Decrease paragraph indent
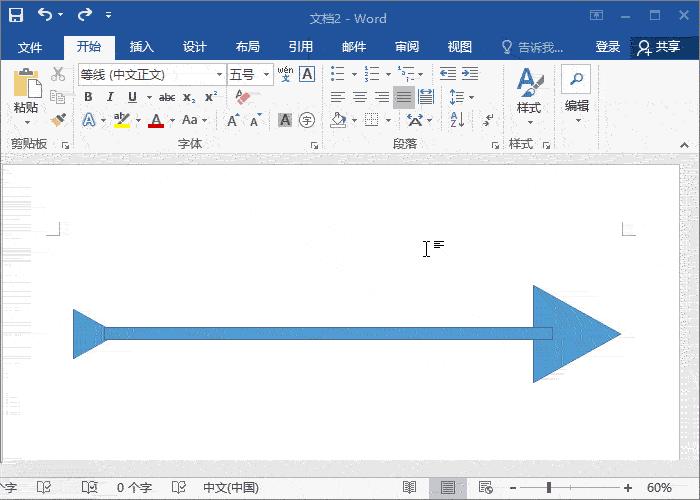Viewport: 700px width, 500px height. pyautogui.click(x=447, y=74)
